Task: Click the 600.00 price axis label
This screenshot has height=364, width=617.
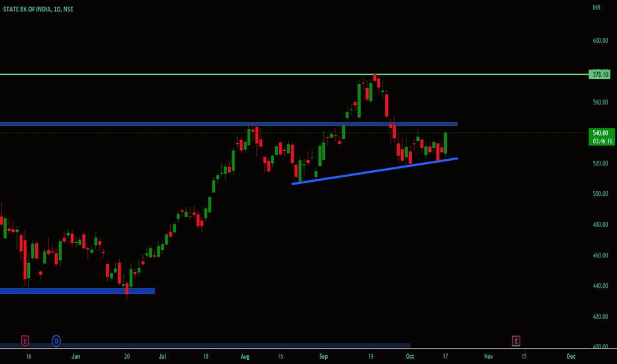Action: [600, 40]
